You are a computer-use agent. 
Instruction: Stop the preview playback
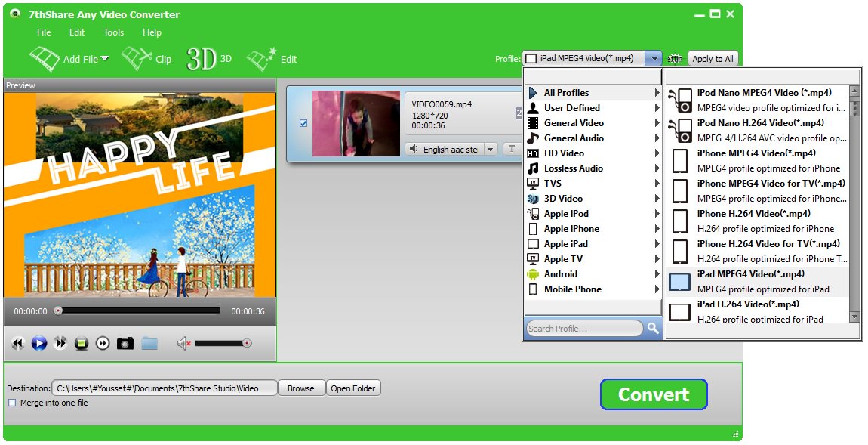pos(82,344)
